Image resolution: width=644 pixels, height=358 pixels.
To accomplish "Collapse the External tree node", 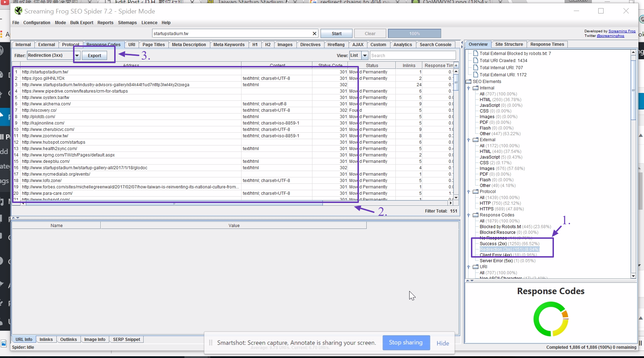I will (468, 140).
